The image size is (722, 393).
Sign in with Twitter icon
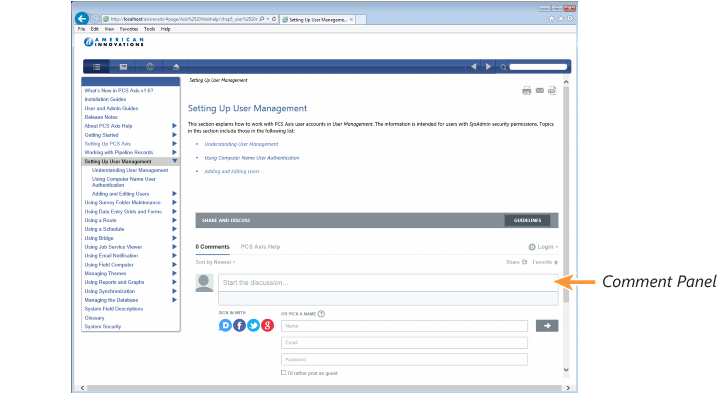coord(253,325)
